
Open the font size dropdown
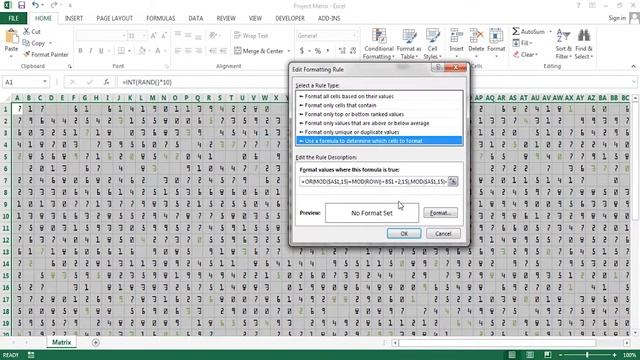144,36
